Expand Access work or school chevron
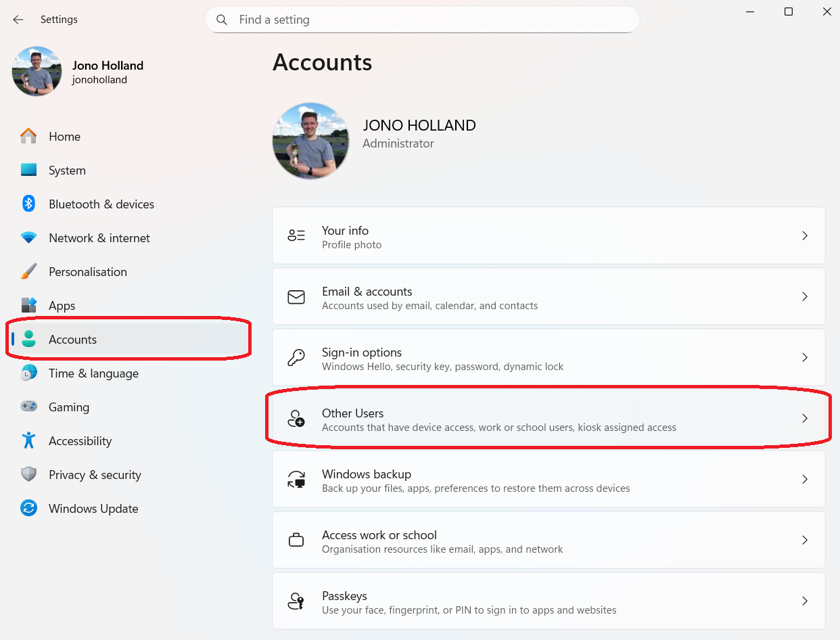The height and width of the screenshot is (640, 840). (x=805, y=540)
